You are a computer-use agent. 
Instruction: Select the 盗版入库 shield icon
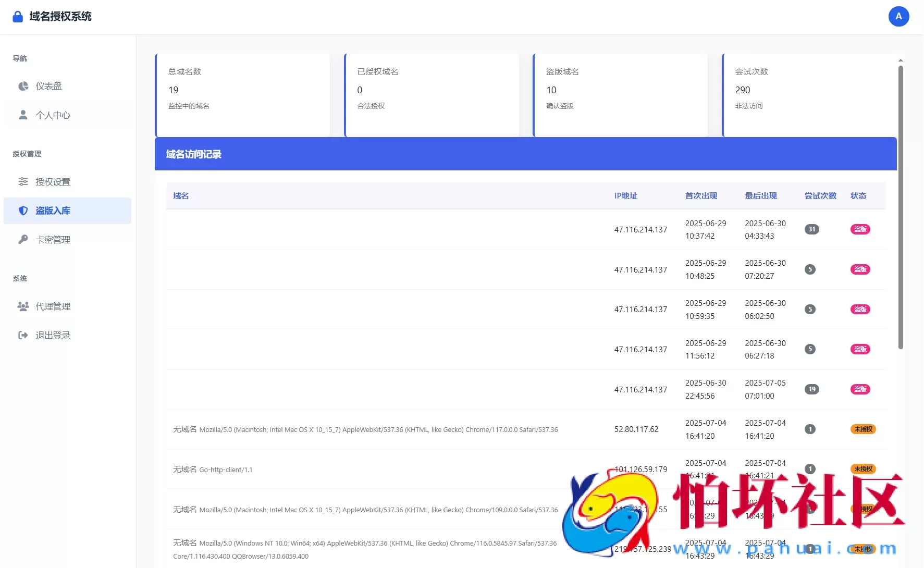click(23, 211)
